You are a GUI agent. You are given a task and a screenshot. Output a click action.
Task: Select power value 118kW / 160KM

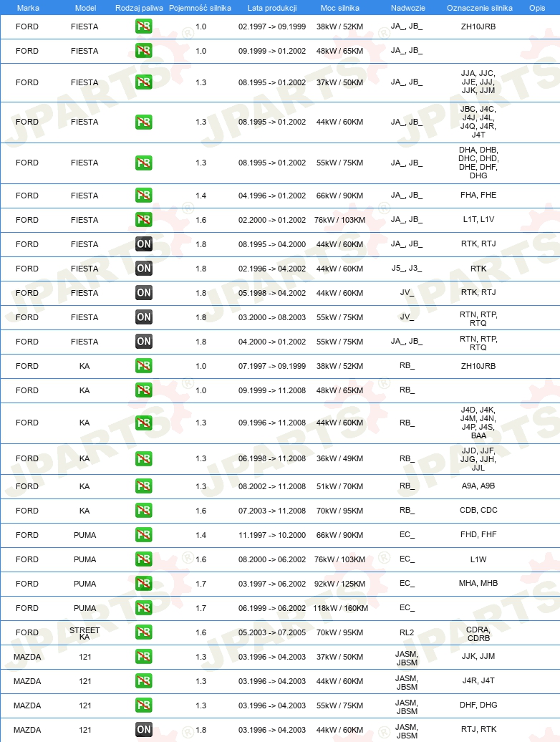[340, 608]
